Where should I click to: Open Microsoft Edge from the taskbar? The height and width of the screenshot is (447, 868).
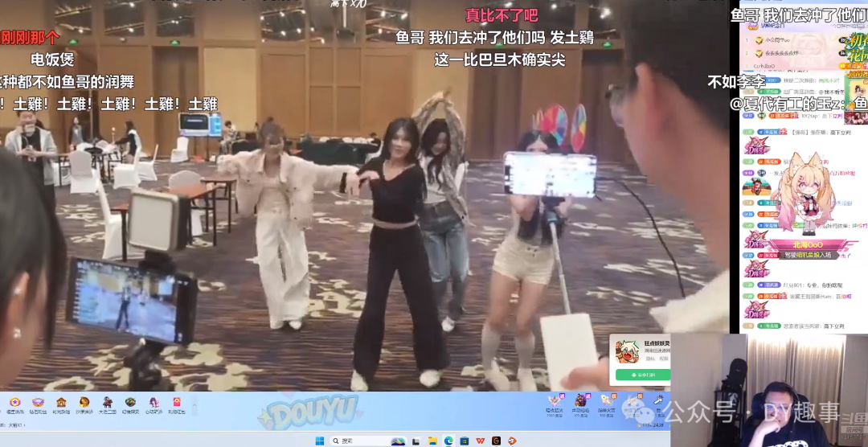click(x=448, y=441)
